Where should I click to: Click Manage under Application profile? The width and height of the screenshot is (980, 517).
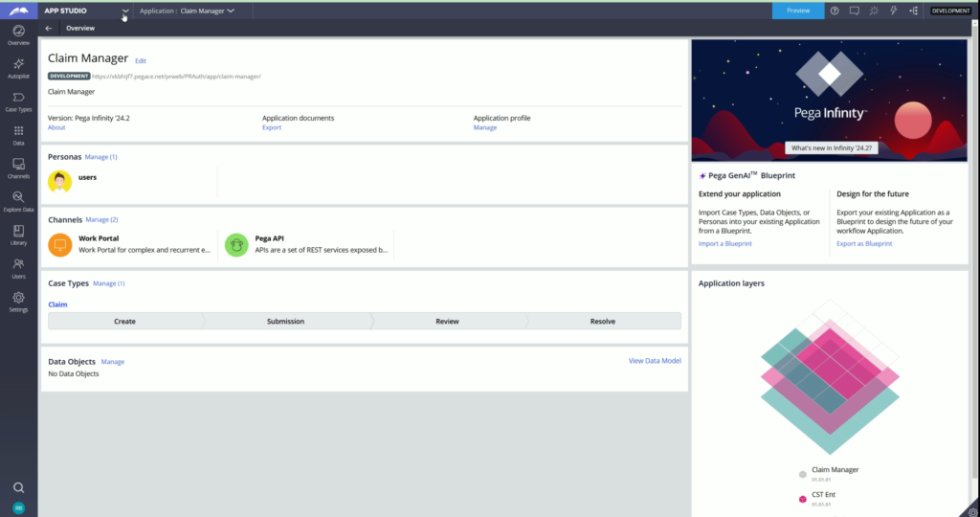pyautogui.click(x=485, y=127)
